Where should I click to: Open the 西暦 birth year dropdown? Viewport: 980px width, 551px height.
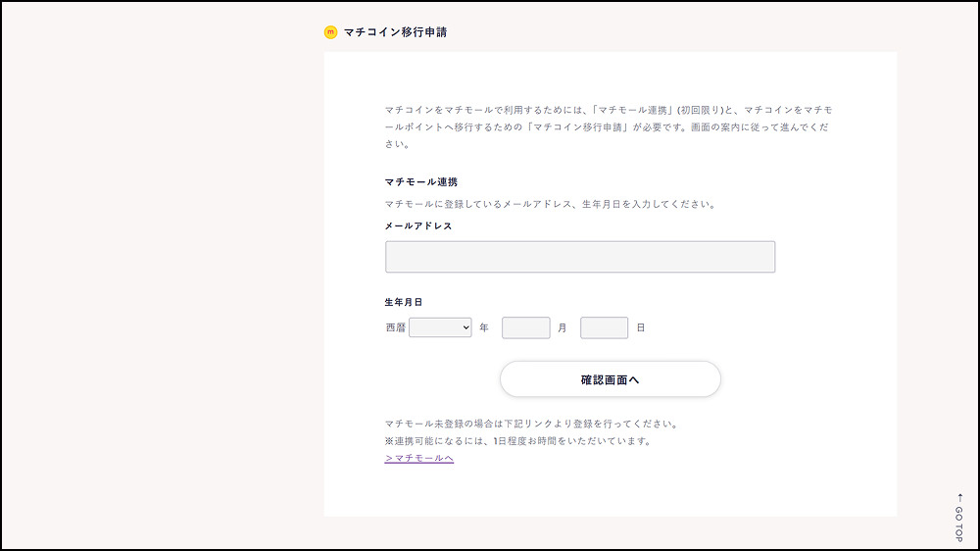click(439, 327)
